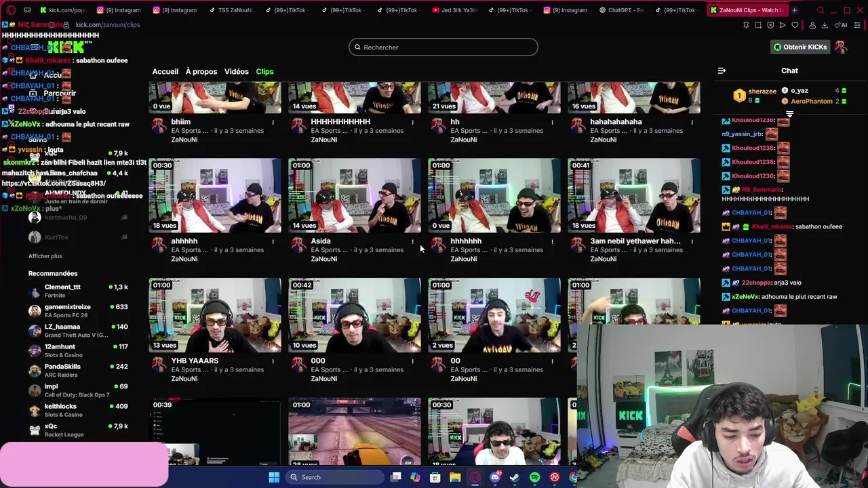Play the 'Asida' clip thumbnail
The image size is (868, 488).
click(355, 195)
